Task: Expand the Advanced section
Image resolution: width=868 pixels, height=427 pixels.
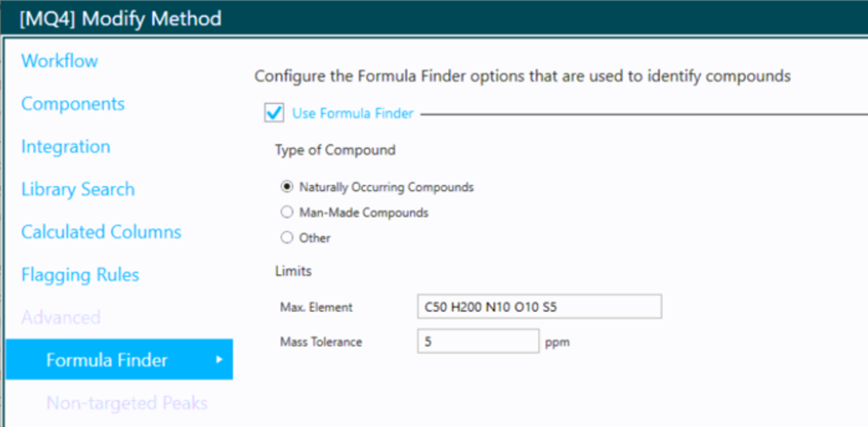Action: [61, 318]
